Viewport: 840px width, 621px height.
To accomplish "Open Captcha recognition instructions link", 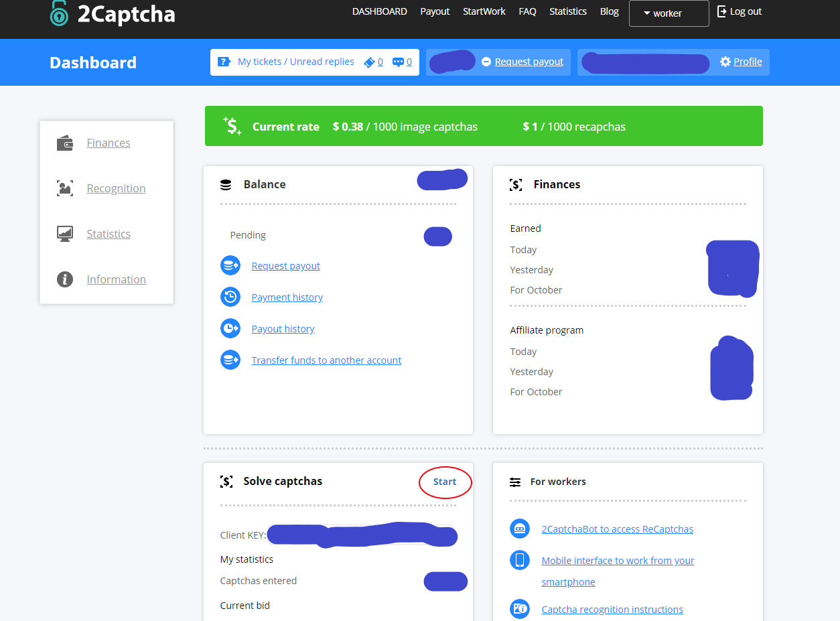I will coord(612,610).
